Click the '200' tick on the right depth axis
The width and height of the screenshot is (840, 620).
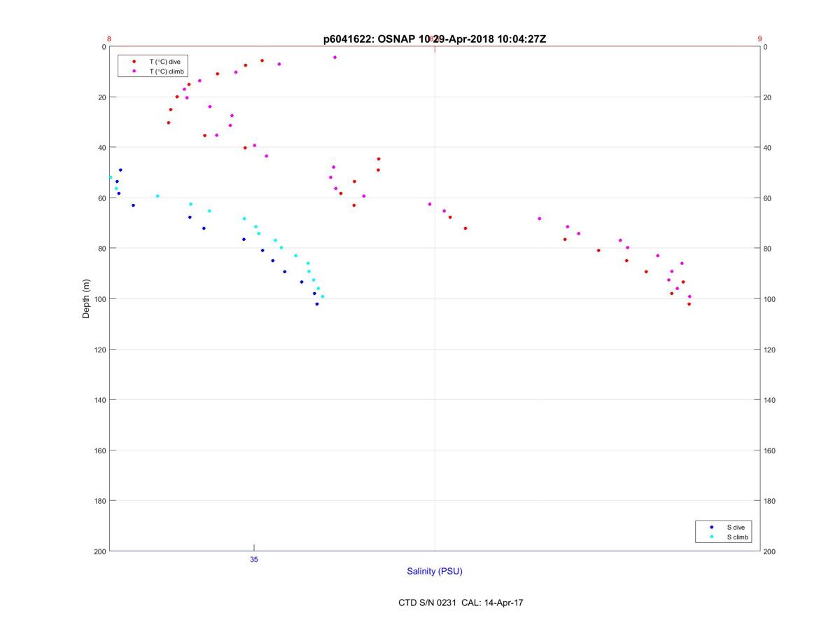point(770,551)
